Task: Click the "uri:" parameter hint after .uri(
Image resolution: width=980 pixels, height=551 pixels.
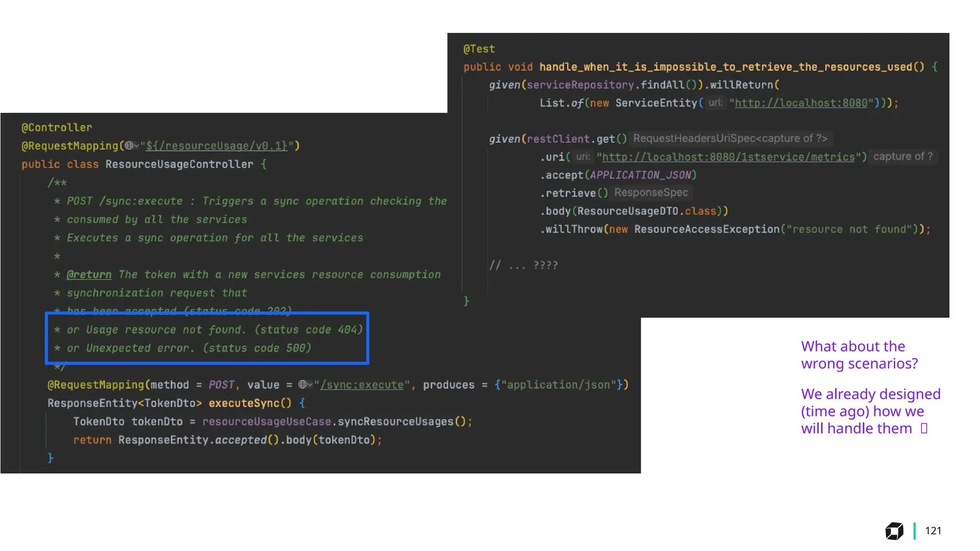Action: tap(583, 157)
